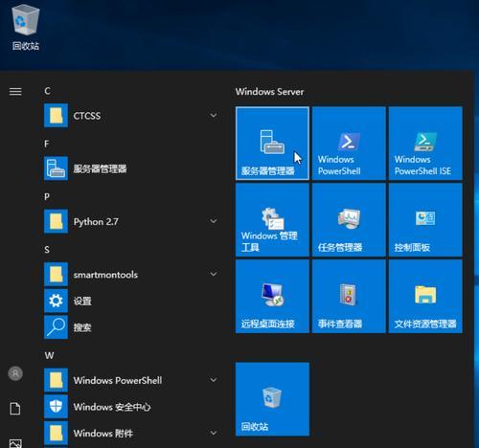The image size is (479, 448).
Task: Open Windows 安全中心 from app list
Action: pyautogui.click(x=131, y=407)
